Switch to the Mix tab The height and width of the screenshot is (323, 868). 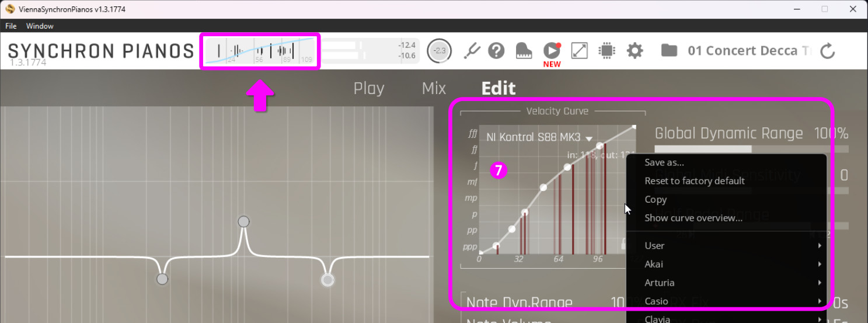[434, 88]
